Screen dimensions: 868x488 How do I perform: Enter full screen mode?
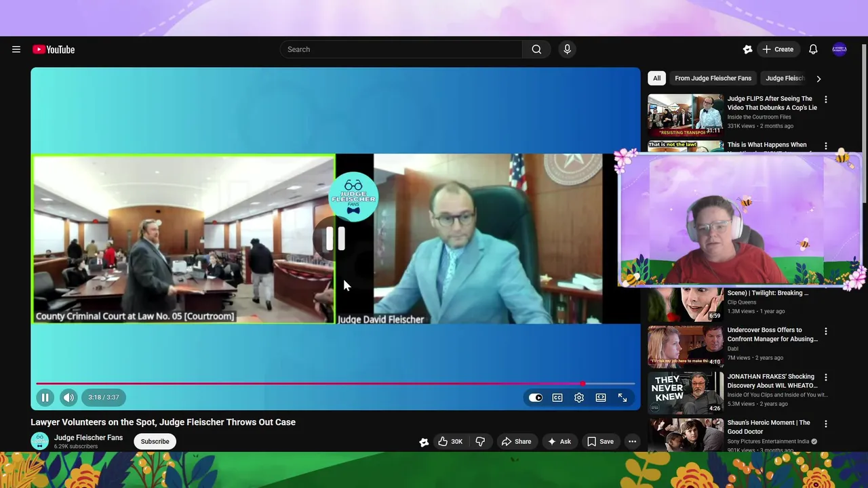(623, 398)
